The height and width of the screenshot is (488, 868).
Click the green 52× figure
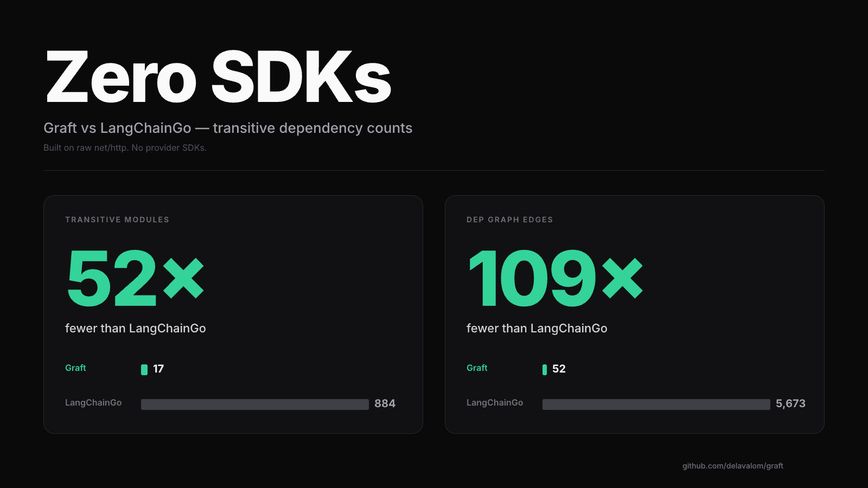[x=136, y=278]
